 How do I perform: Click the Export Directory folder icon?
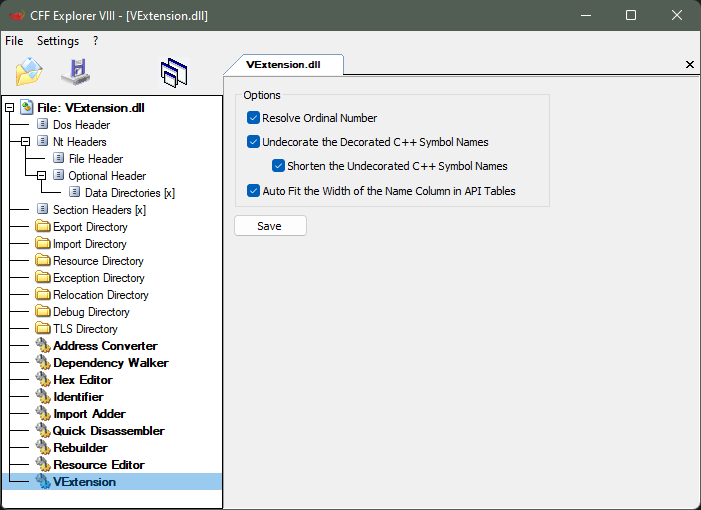43,226
